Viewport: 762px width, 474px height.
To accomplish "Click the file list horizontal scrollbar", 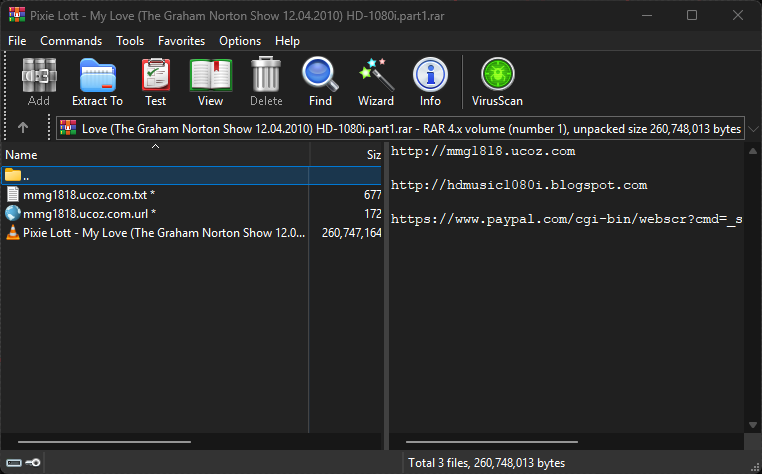I will (104, 442).
